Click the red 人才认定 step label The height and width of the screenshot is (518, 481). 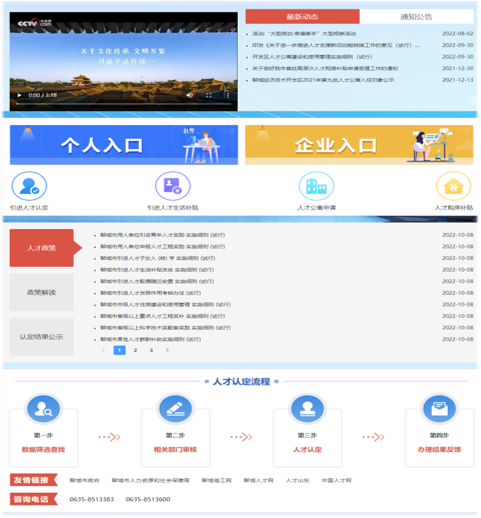[307, 450]
